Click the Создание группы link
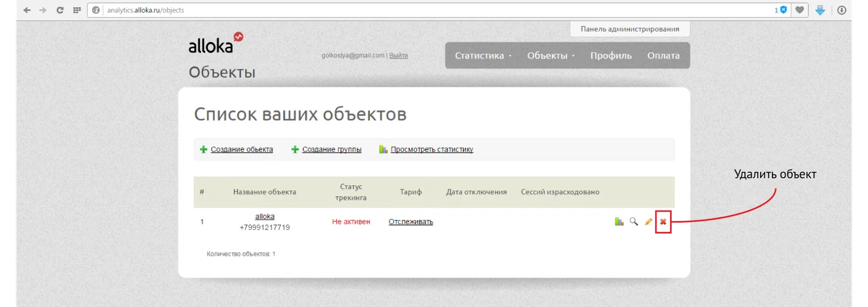 tap(332, 149)
